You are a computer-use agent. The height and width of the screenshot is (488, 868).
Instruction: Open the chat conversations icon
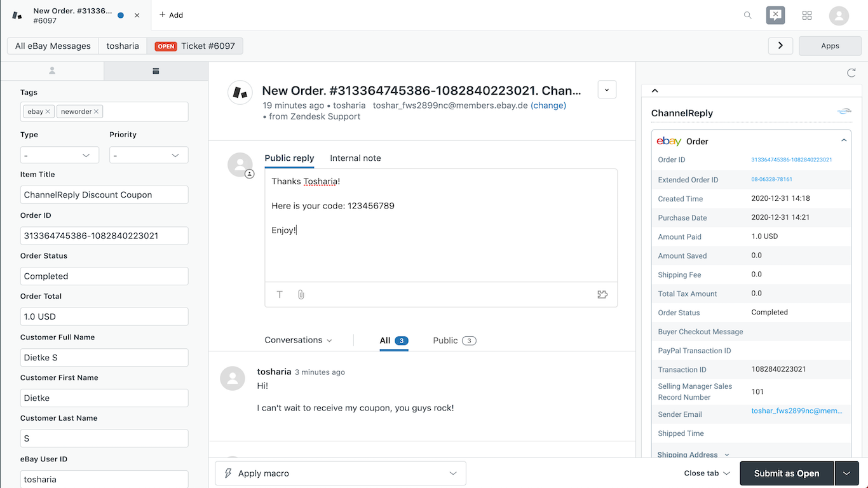coord(775,15)
